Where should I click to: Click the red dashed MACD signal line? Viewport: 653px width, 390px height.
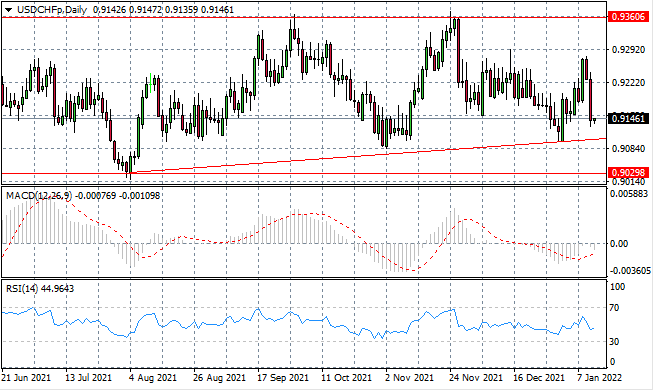click(x=298, y=215)
